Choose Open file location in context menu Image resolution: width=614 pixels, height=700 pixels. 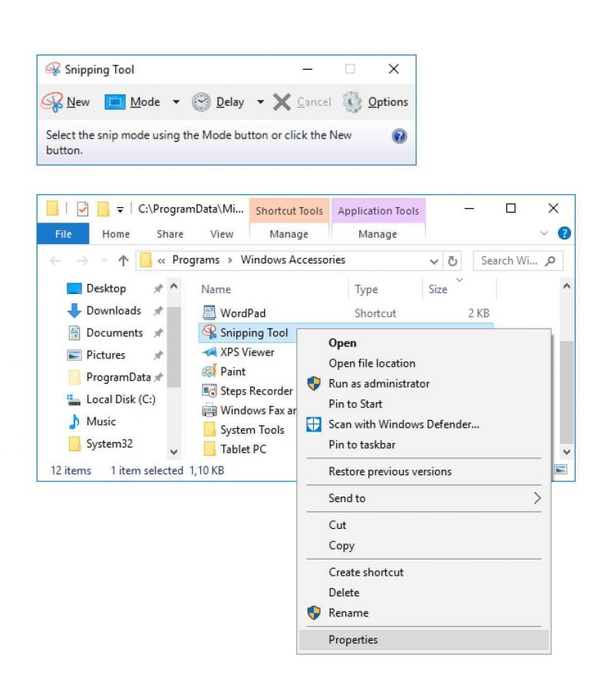coord(424,363)
